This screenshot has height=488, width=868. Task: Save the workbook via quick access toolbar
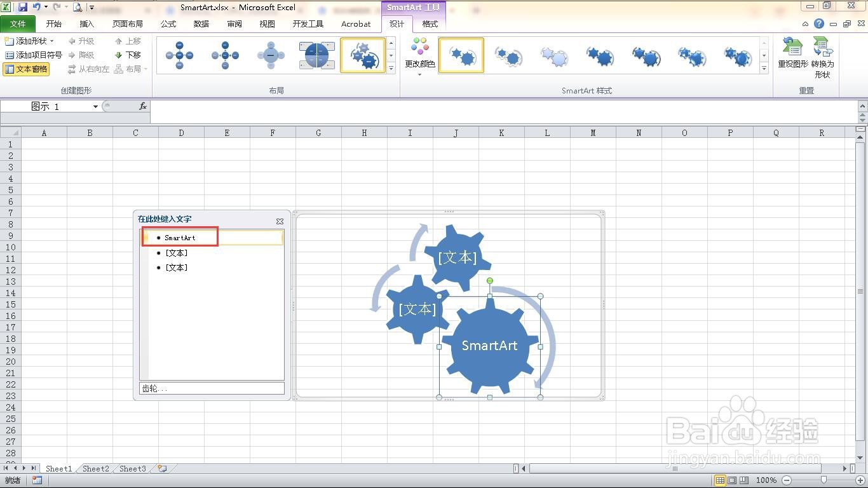pyautogui.click(x=23, y=7)
